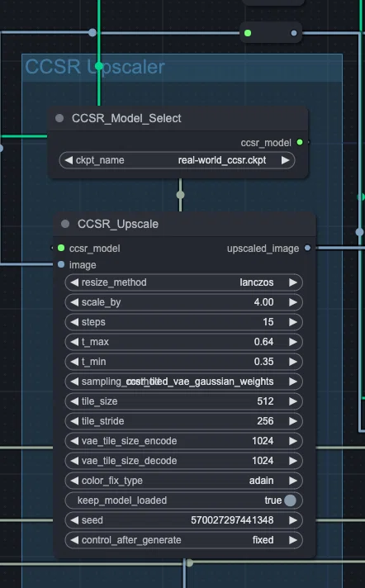Image resolution: width=365 pixels, height=588 pixels.
Task: Decrease tile_stride with left arrow
Action: tap(74, 421)
